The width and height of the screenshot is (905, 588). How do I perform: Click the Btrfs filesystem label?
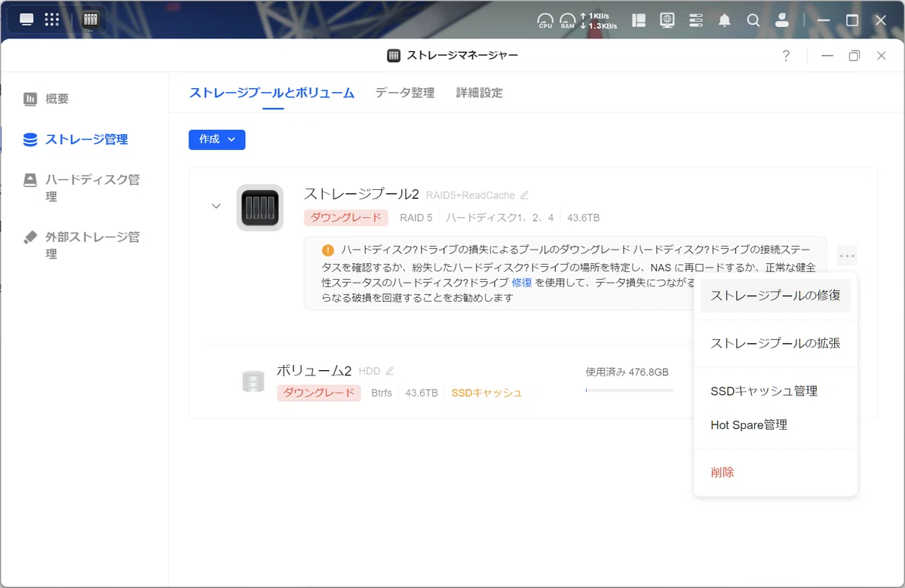[382, 393]
